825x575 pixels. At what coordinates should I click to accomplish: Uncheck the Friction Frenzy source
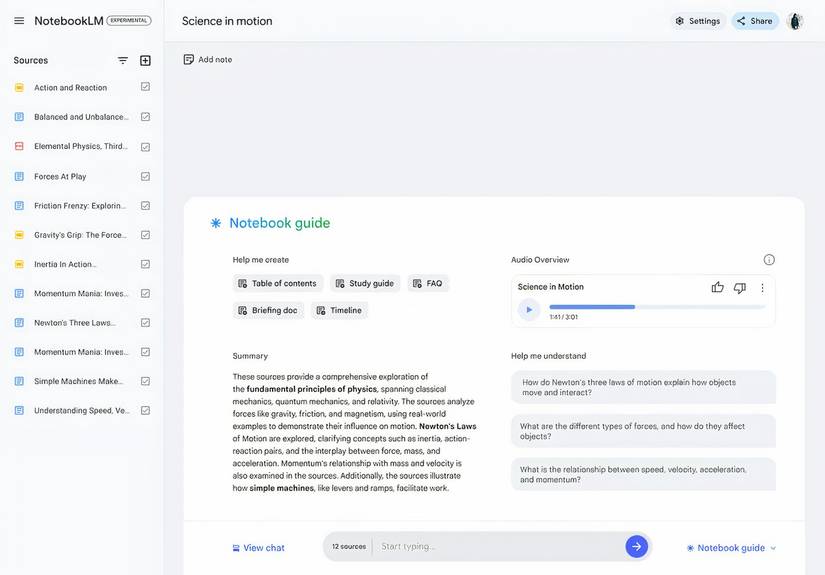pyautogui.click(x=146, y=206)
